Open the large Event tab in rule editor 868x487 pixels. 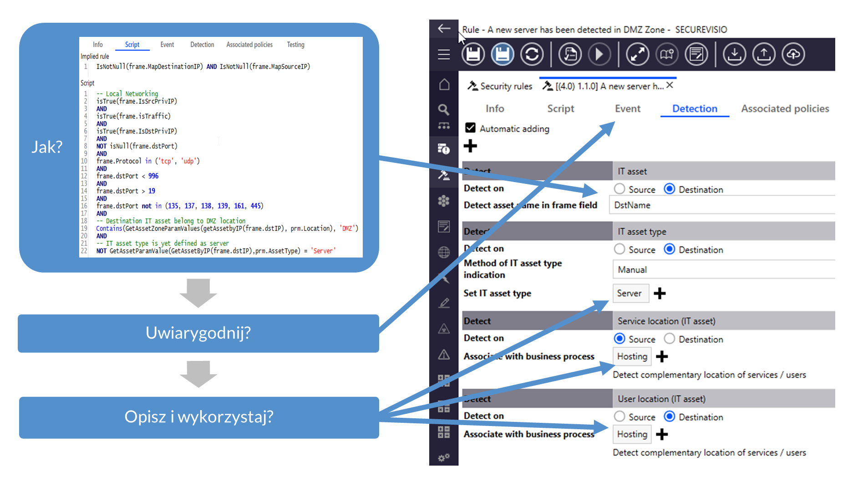[628, 108]
